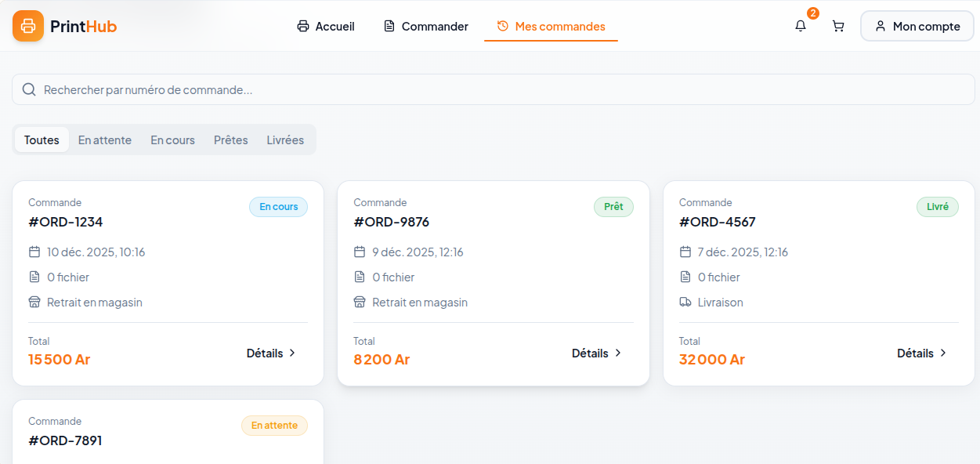Open the Mon compte button
The height and width of the screenshot is (464, 980).
[917, 26]
